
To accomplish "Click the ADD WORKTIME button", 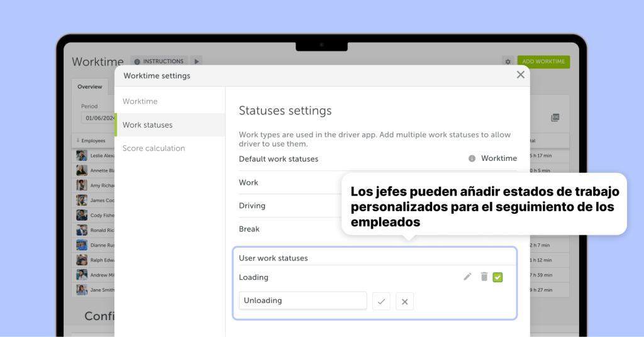I will click(x=543, y=62).
